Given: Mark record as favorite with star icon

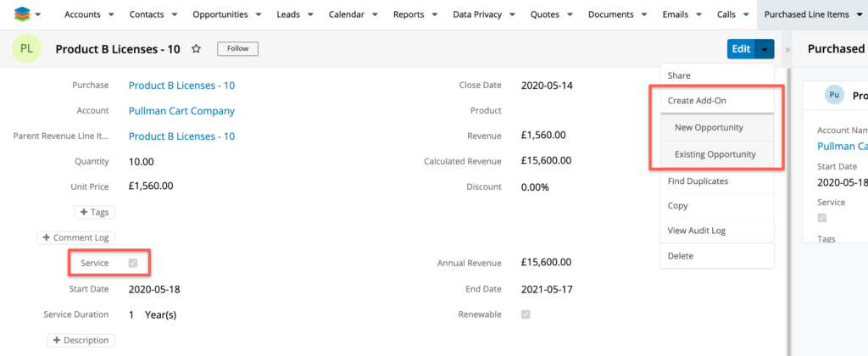Looking at the screenshot, I should [196, 48].
